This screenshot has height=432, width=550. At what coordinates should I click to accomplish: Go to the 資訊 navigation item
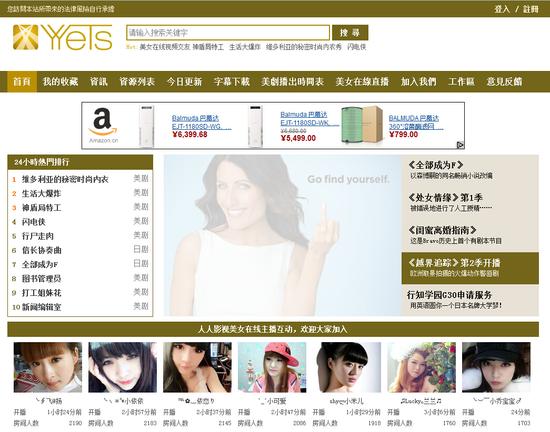click(99, 82)
